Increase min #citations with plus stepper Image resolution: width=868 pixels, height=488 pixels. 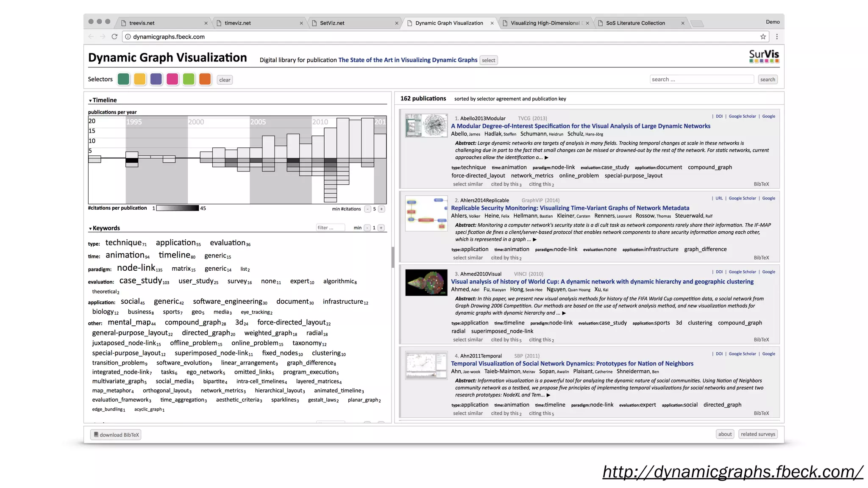click(381, 209)
